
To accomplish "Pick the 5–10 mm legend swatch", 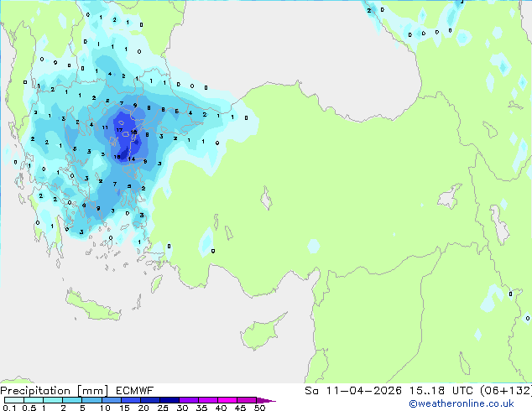I will click(92, 400).
